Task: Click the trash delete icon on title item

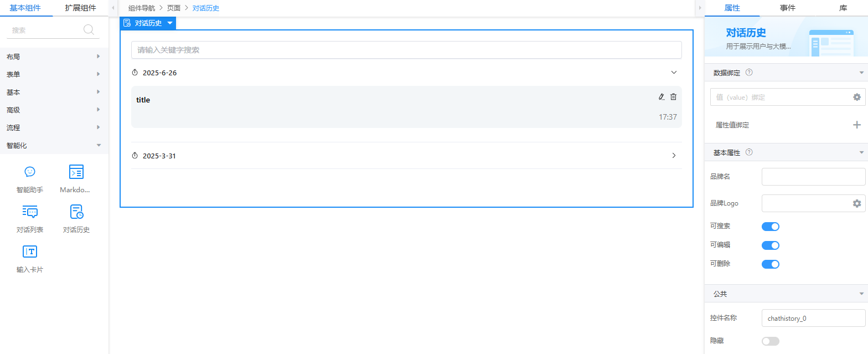Action: pos(673,96)
